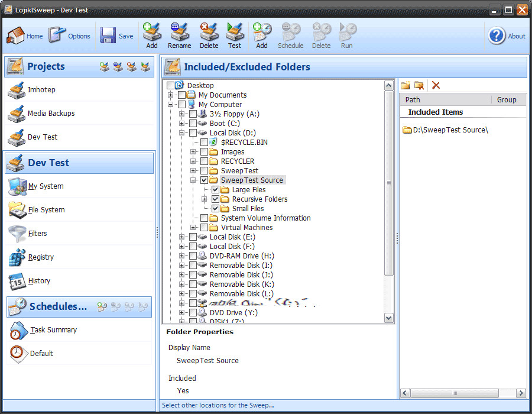The image size is (532, 414).
Task: Select the D:\SweepTest Source\ included item
Action: tap(446, 130)
